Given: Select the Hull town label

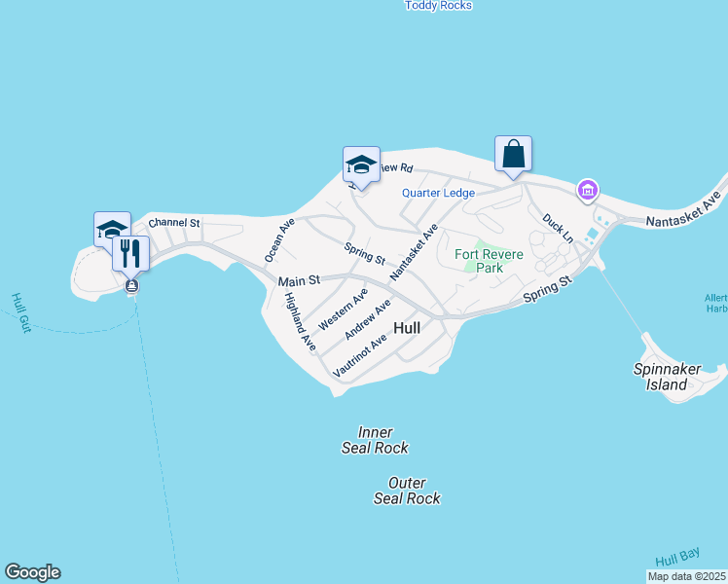Looking at the screenshot, I should click(407, 328).
